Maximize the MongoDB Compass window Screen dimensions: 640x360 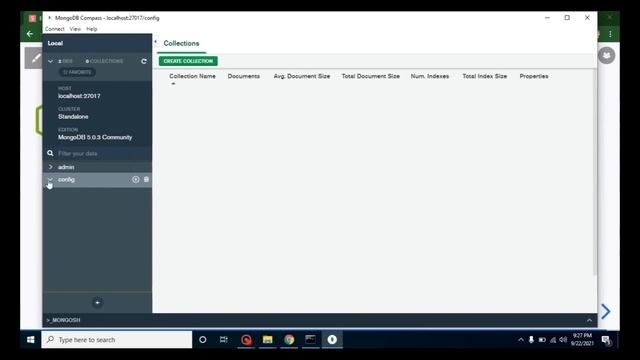(567, 18)
